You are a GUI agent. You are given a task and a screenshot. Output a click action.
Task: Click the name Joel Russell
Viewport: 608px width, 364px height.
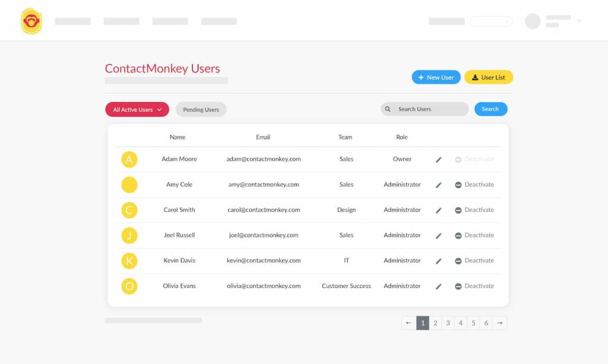point(179,235)
